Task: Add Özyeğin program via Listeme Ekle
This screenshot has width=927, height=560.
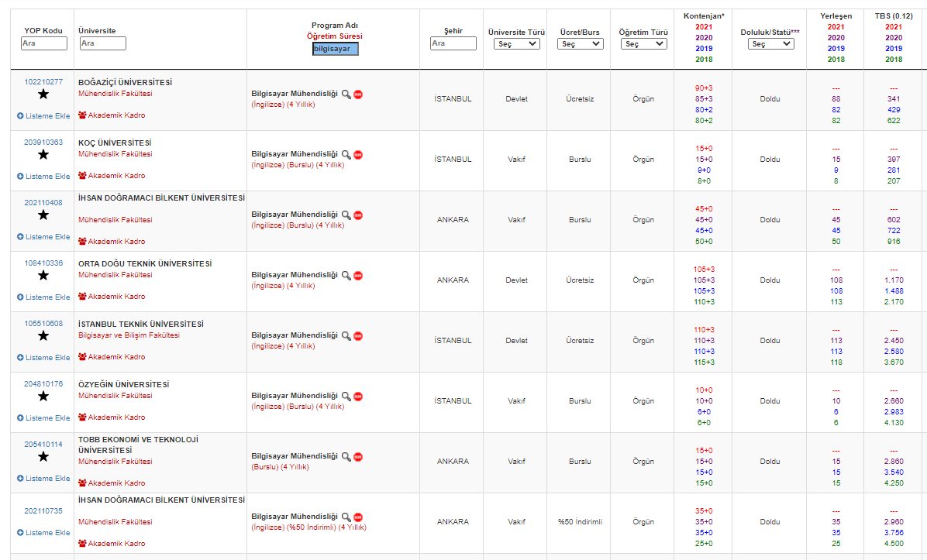Action: (x=43, y=417)
